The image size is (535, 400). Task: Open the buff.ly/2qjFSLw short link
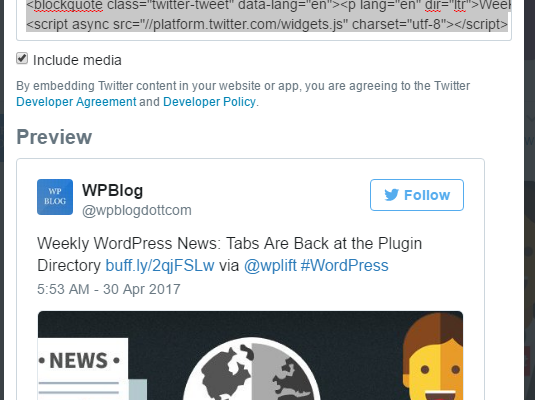[160, 266]
